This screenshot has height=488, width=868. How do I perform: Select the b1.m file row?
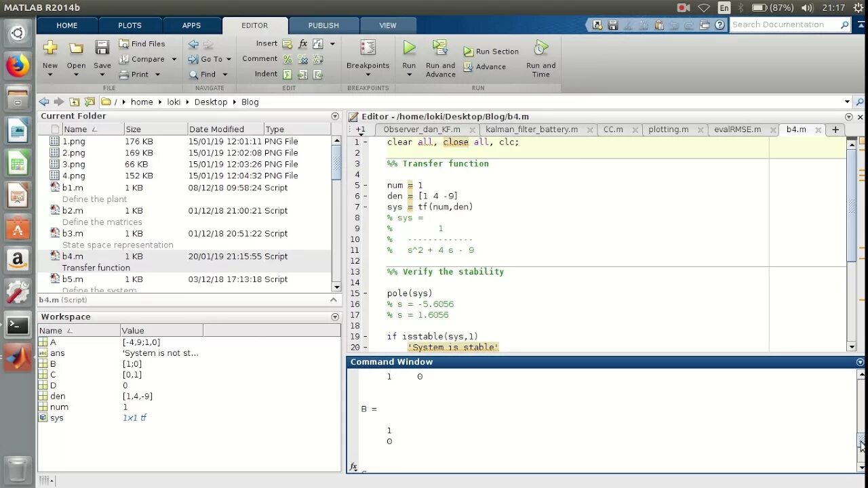tap(184, 188)
